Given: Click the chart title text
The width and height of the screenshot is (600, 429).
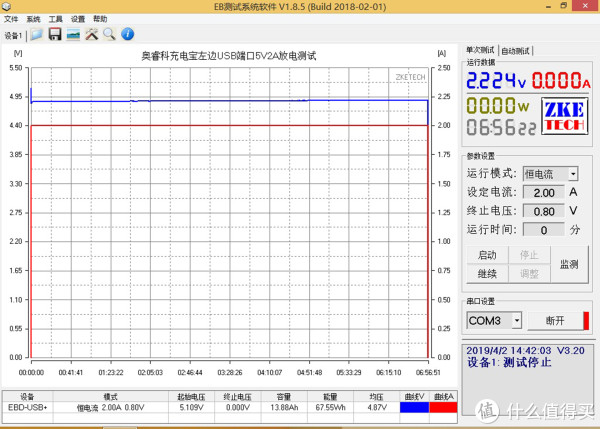Looking at the screenshot, I should [x=229, y=56].
